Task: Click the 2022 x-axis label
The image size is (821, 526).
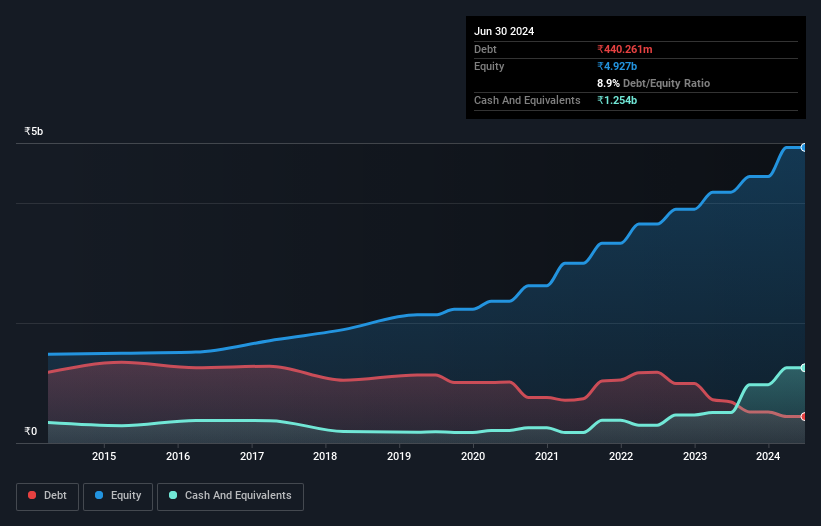Action: pos(621,456)
